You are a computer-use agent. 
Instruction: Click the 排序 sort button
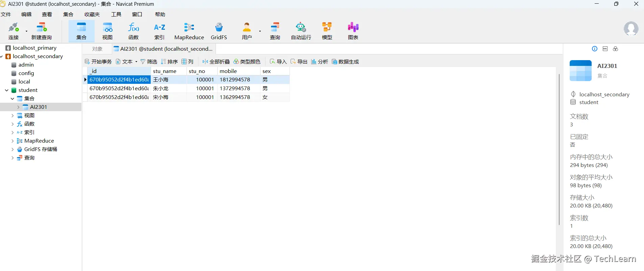click(x=169, y=61)
